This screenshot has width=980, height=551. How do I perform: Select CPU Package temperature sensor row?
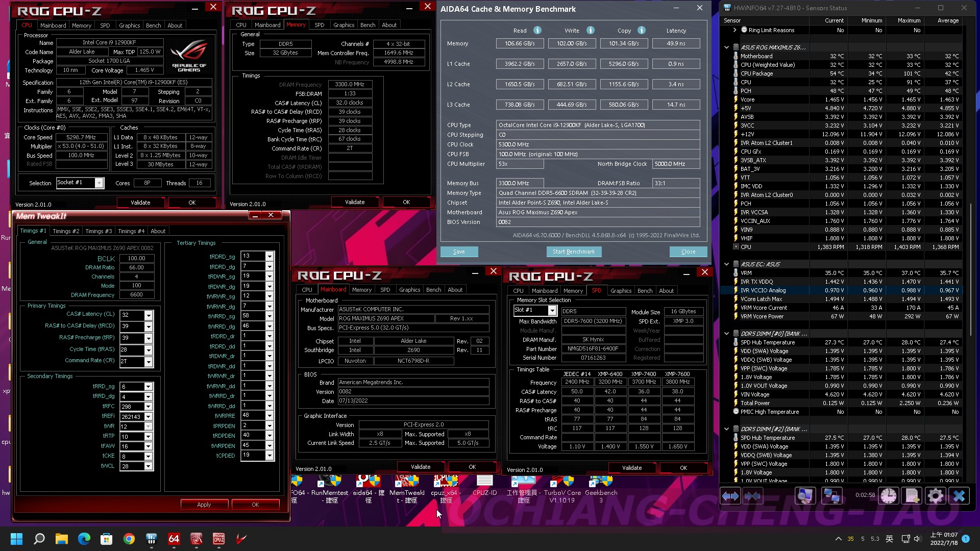[x=842, y=73]
